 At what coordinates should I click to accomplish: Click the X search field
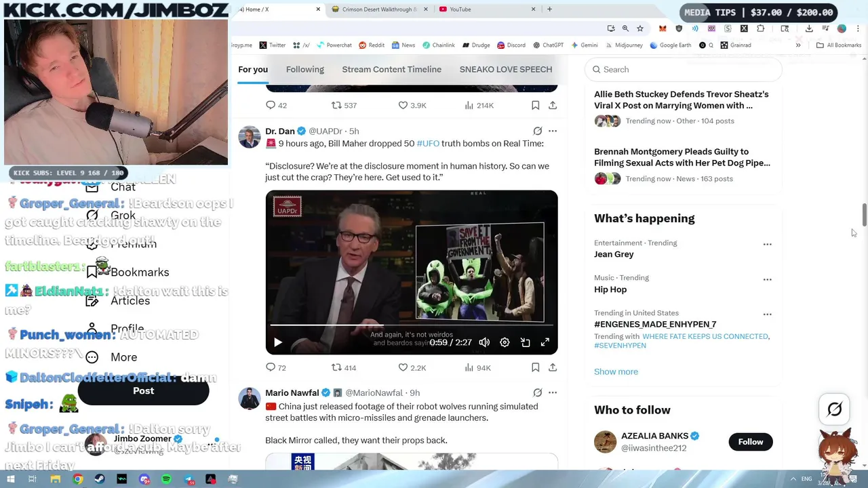pos(684,69)
